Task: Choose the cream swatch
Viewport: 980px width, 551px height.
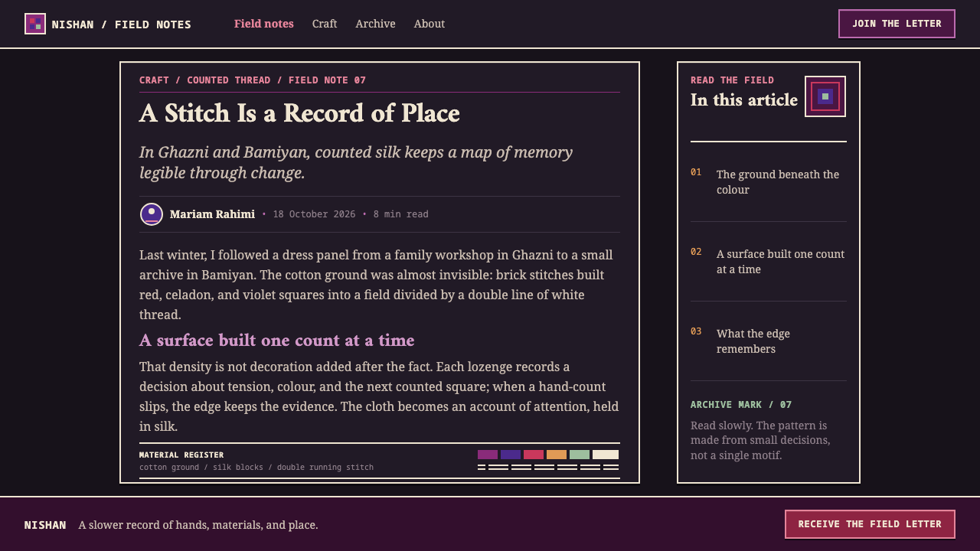Action: (x=606, y=455)
